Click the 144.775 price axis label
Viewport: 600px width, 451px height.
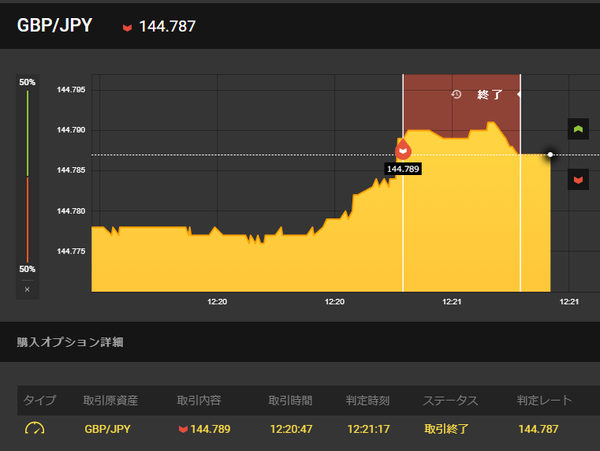pyautogui.click(x=71, y=251)
